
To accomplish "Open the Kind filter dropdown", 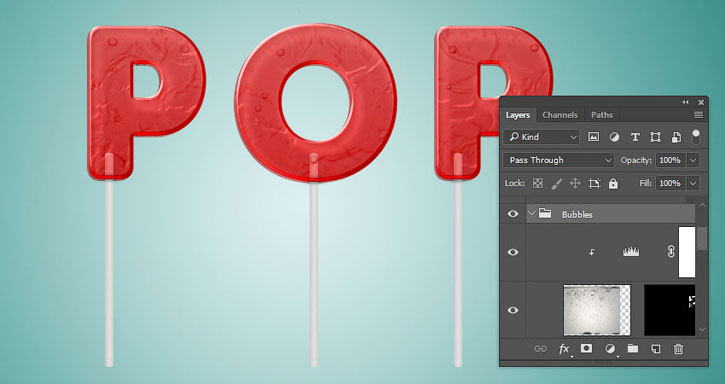I will point(541,137).
